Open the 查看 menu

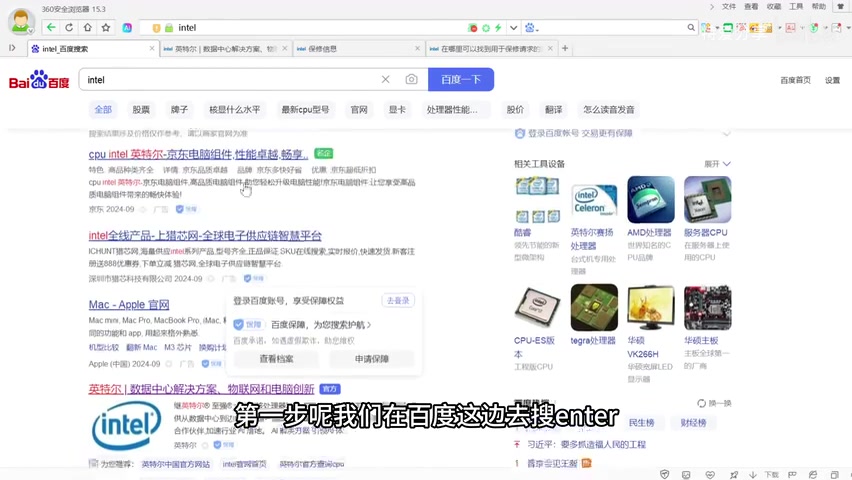(751, 7)
